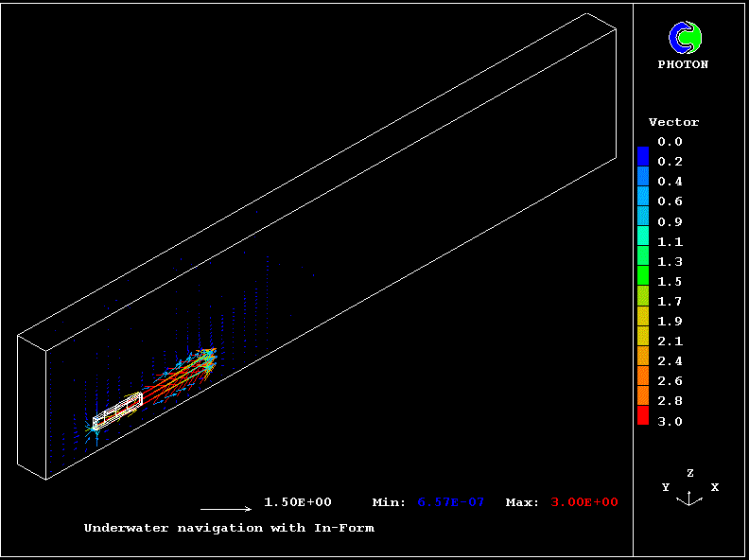
Task: Click the Vector legend heading
Action: (x=673, y=122)
